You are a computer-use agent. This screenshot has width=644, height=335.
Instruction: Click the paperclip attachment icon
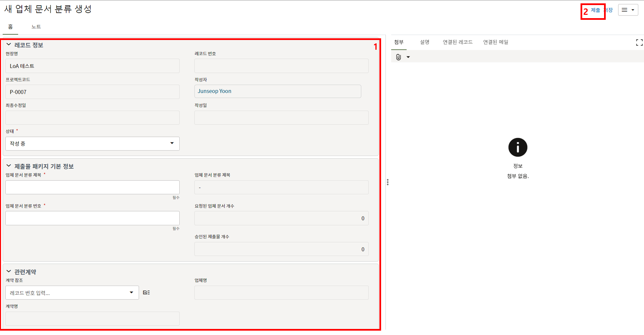click(x=398, y=57)
